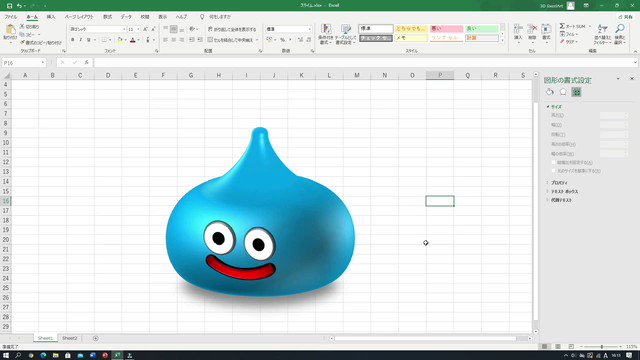Click the Share (共有) button
640x360 pixels.
pos(625,17)
